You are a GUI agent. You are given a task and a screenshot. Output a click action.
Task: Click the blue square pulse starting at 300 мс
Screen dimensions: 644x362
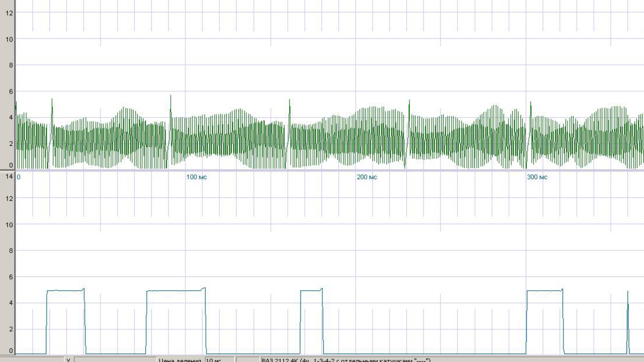click(x=545, y=321)
